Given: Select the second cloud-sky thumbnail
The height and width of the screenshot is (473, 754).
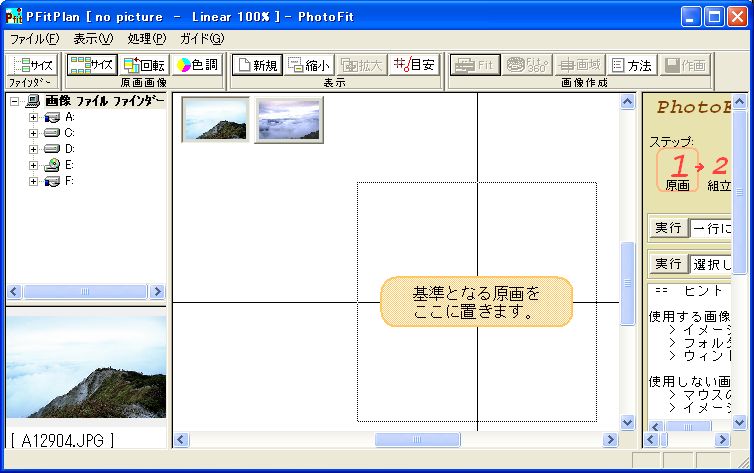Looking at the screenshot, I should [x=289, y=120].
